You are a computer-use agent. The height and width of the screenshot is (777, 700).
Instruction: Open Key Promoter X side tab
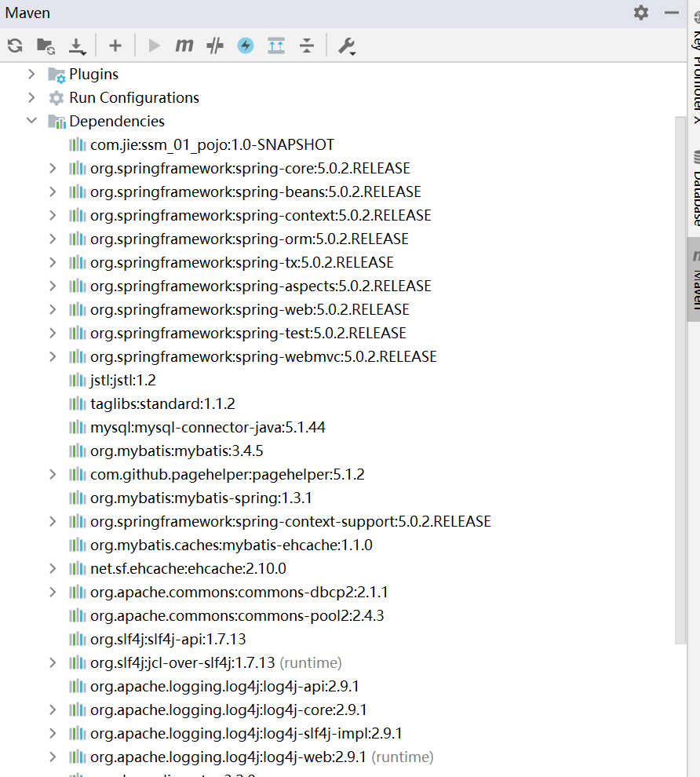(x=695, y=67)
